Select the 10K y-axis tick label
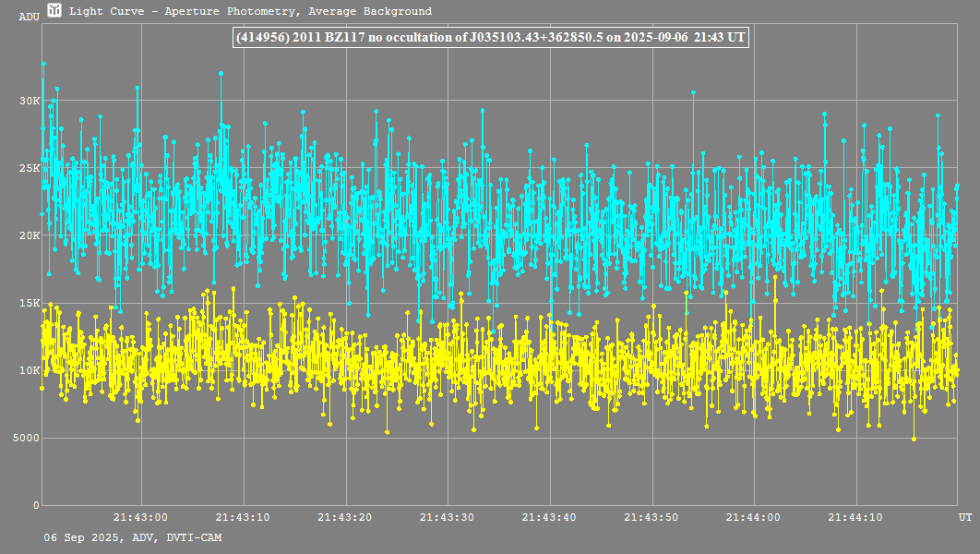The width and height of the screenshot is (980, 554). click(x=29, y=370)
